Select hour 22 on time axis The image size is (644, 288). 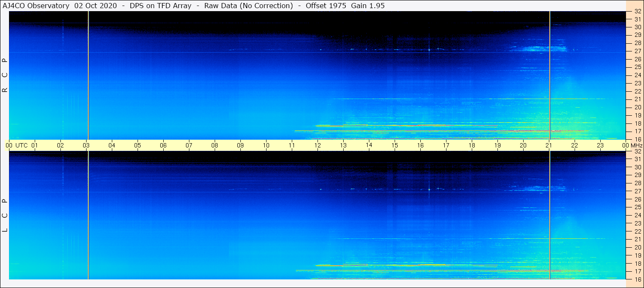tap(575, 145)
